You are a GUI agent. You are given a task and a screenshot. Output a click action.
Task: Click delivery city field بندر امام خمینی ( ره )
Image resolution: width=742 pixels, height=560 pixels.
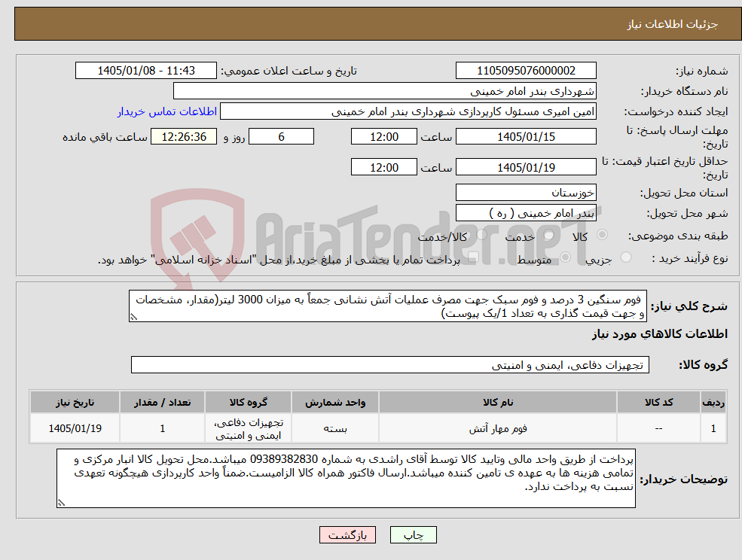pos(526,213)
